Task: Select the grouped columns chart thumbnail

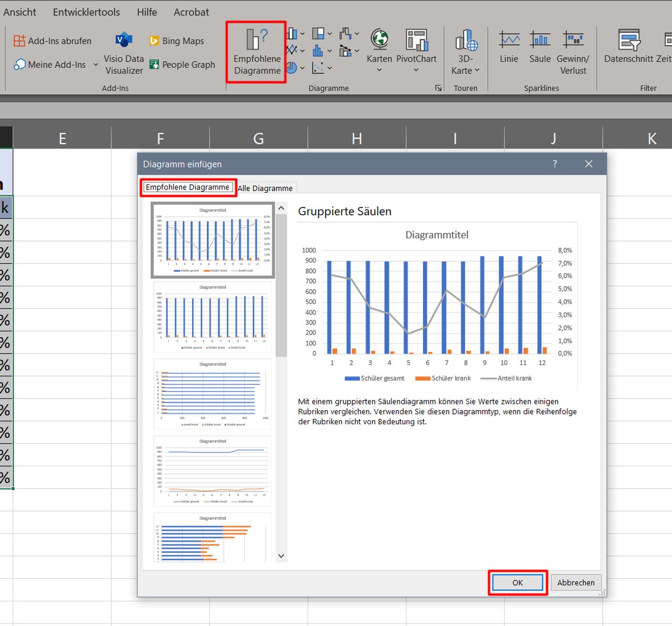Action: click(x=213, y=240)
